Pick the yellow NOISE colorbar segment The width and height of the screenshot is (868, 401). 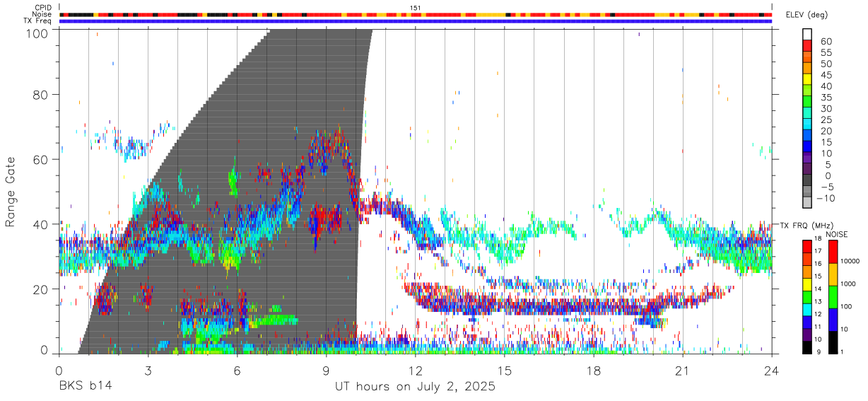coord(833,274)
